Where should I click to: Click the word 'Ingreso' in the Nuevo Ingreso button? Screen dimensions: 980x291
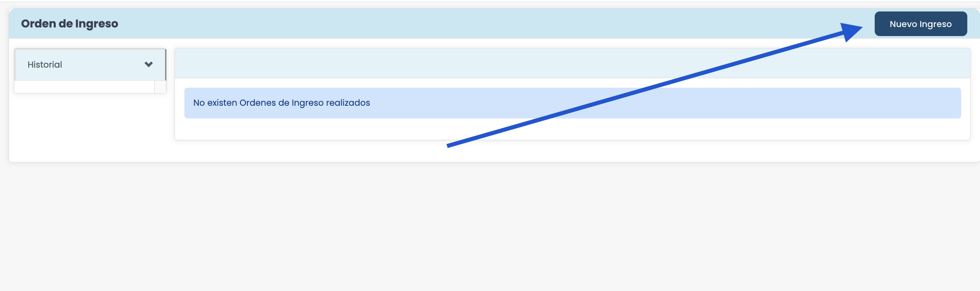[935, 24]
